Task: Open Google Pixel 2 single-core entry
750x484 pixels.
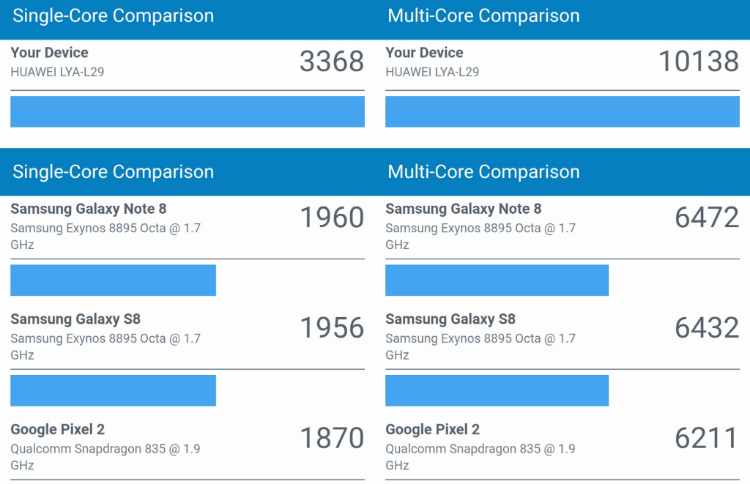Action: pyautogui.click(x=188, y=447)
